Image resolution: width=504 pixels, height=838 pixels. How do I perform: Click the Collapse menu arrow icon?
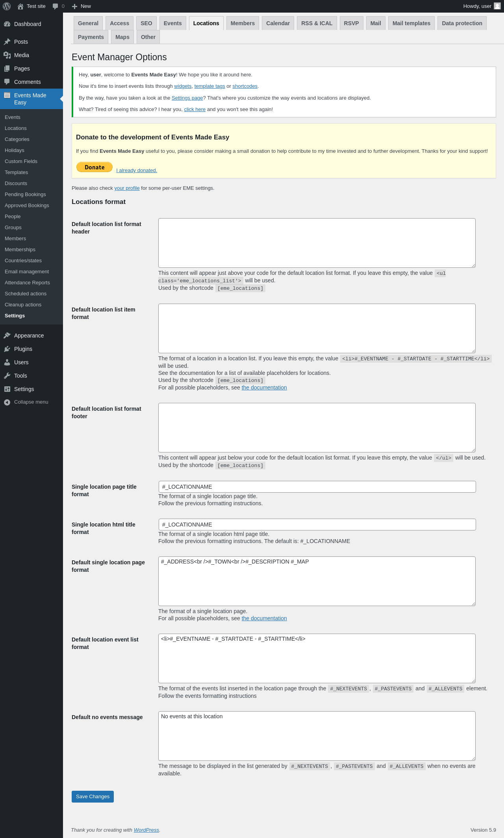click(x=7, y=402)
